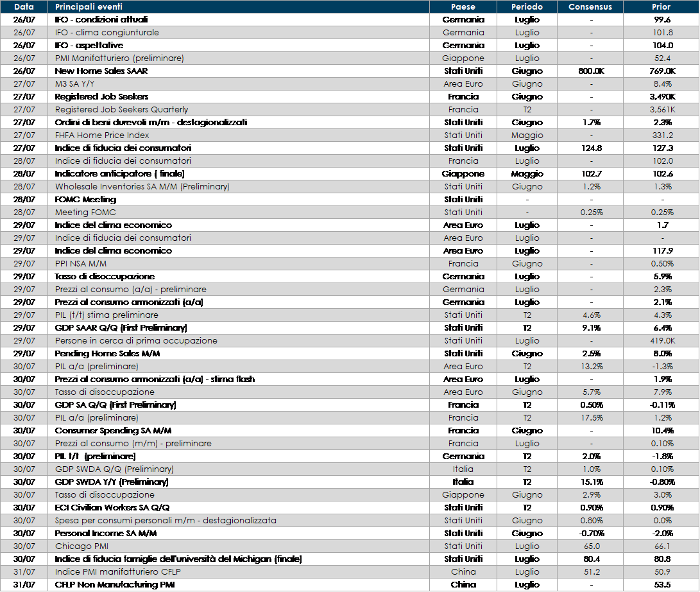The width and height of the screenshot is (700, 592).
Task: Click the Data column header
Action: click(24, 7)
